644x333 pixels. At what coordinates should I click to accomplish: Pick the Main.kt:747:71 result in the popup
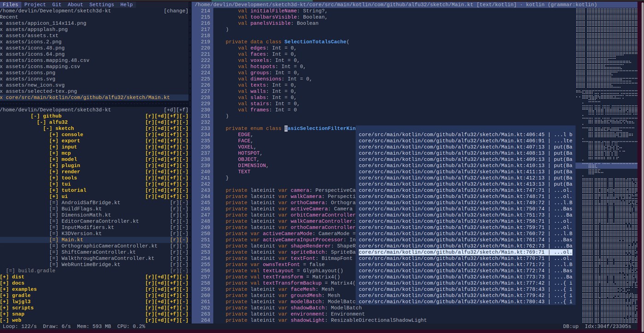[x=466, y=190]
